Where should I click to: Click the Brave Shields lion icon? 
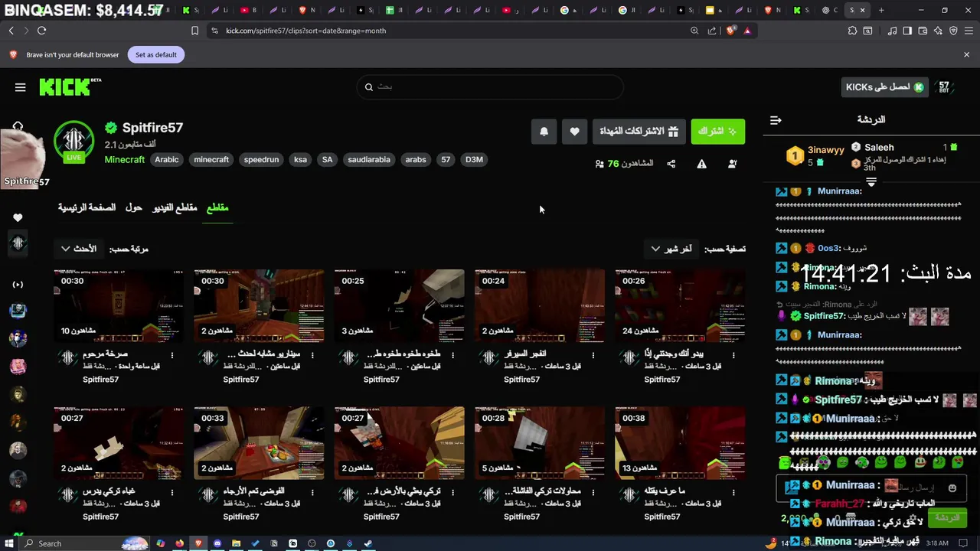730,31
